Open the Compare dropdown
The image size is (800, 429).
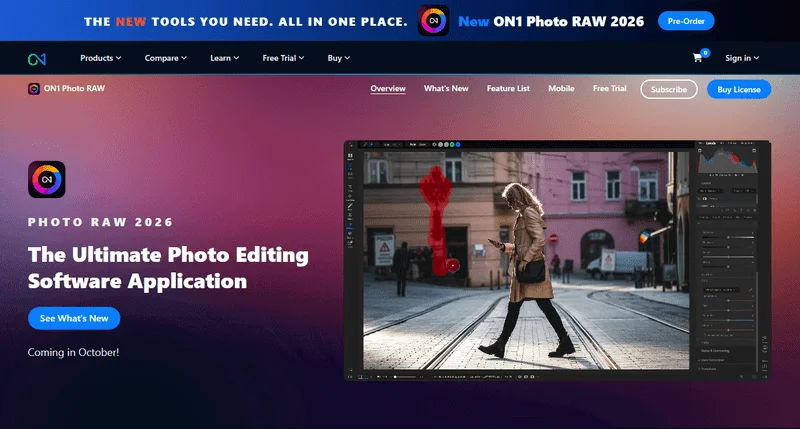pyautogui.click(x=165, y=58)
